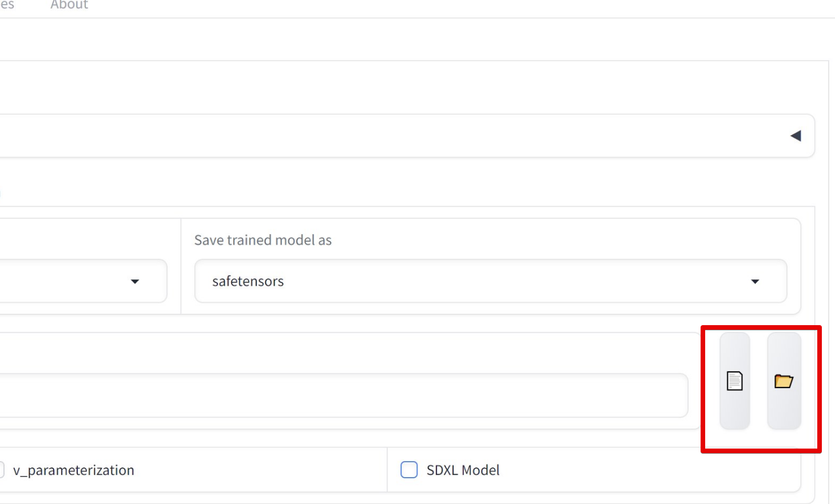Viewport: 835px width, 504px height.
Task: Click the yellow open-folder icon
Action: 784,381
